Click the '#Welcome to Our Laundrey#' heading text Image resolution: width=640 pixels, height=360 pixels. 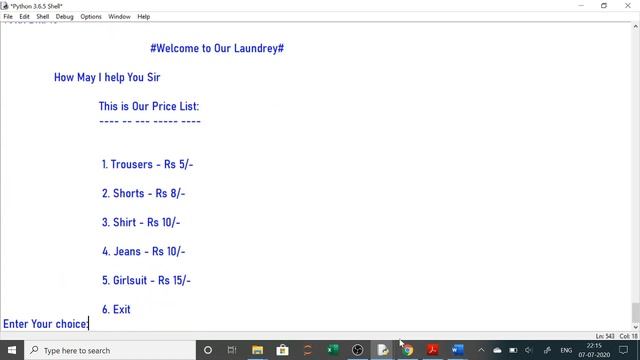(217, 48)
